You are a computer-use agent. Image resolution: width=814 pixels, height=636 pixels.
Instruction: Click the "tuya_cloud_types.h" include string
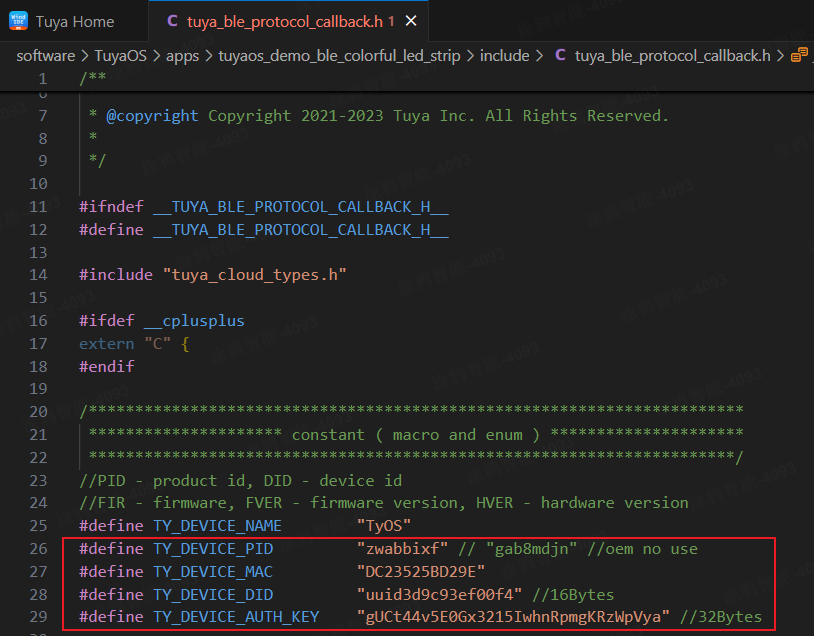pos(254,275)
